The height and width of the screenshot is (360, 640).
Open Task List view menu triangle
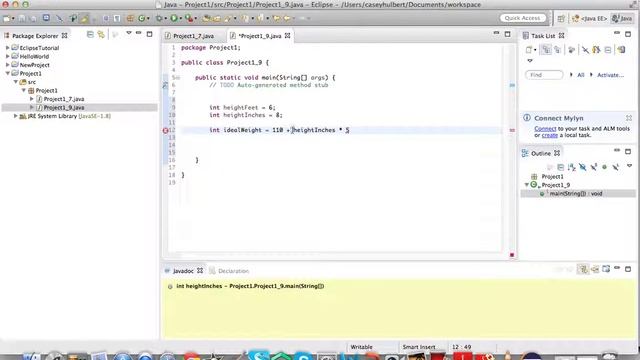point(530,61)
